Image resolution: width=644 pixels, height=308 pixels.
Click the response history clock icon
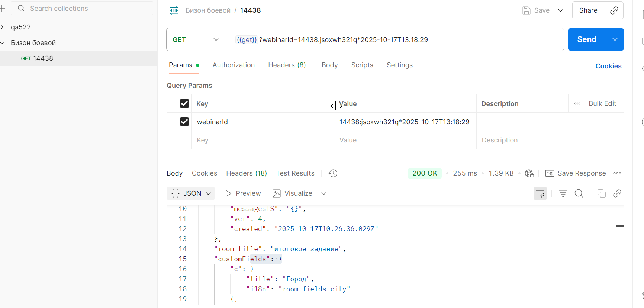[x=333, y=173]
